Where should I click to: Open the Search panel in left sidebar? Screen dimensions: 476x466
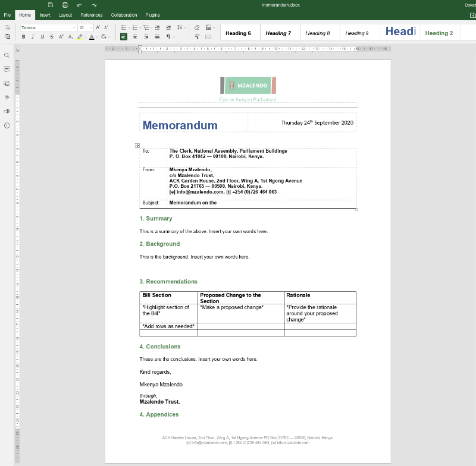pos(7,55)
